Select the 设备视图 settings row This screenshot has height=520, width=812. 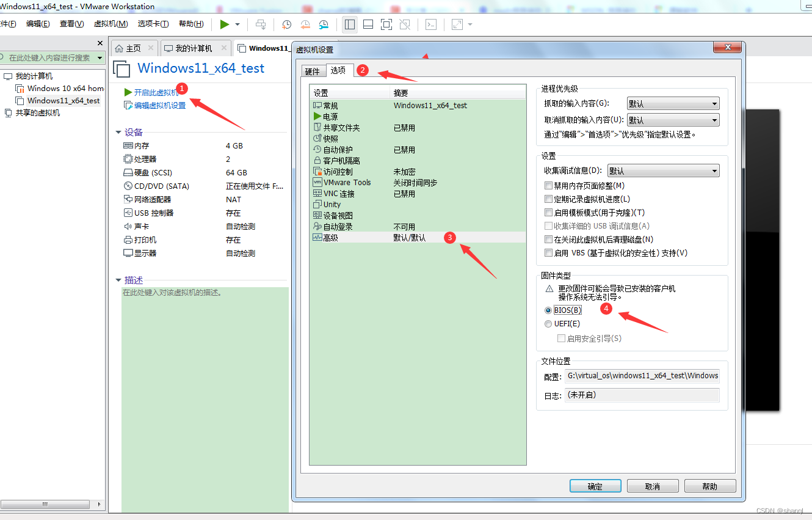pos(418,216)
